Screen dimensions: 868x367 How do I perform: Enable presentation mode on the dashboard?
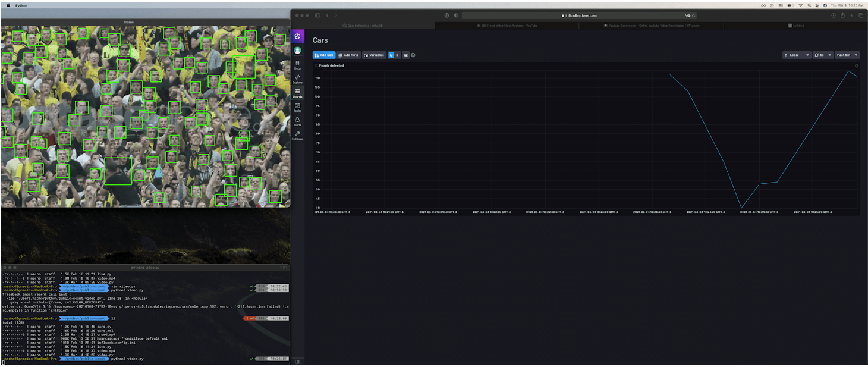tap(406, 55)
